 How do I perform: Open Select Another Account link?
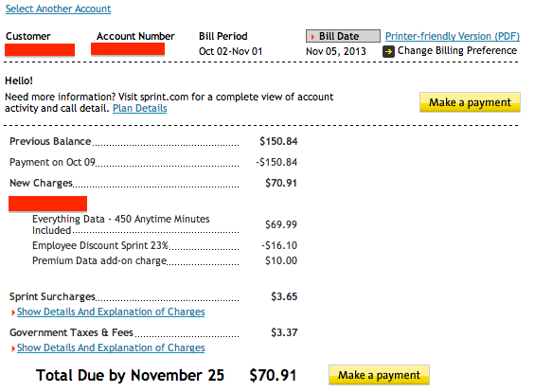click(x=59, y=9)
